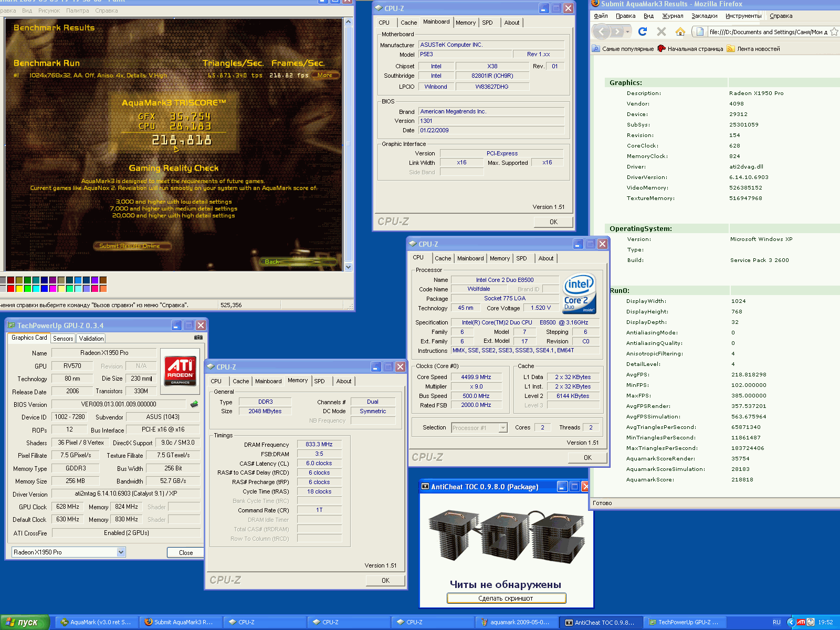Switch to AquaMark taskbar button
Screen dimensions: 840x630
pos(97,622)
